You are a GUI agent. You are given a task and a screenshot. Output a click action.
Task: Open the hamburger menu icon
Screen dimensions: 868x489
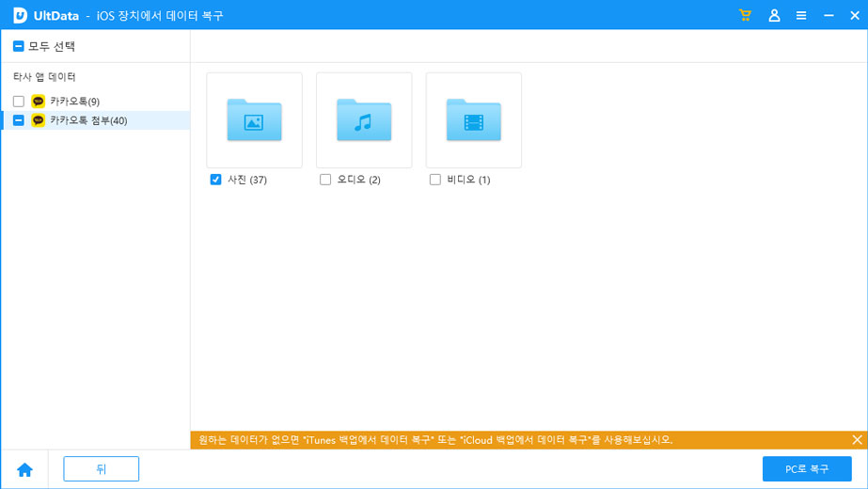801,15
